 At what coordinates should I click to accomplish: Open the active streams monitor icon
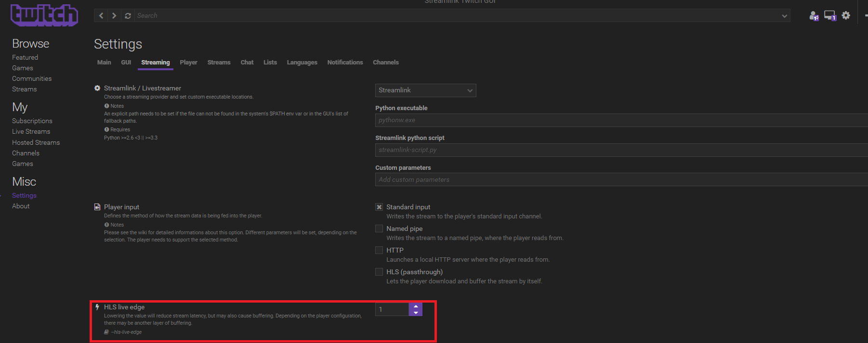[x=830, y=16]
